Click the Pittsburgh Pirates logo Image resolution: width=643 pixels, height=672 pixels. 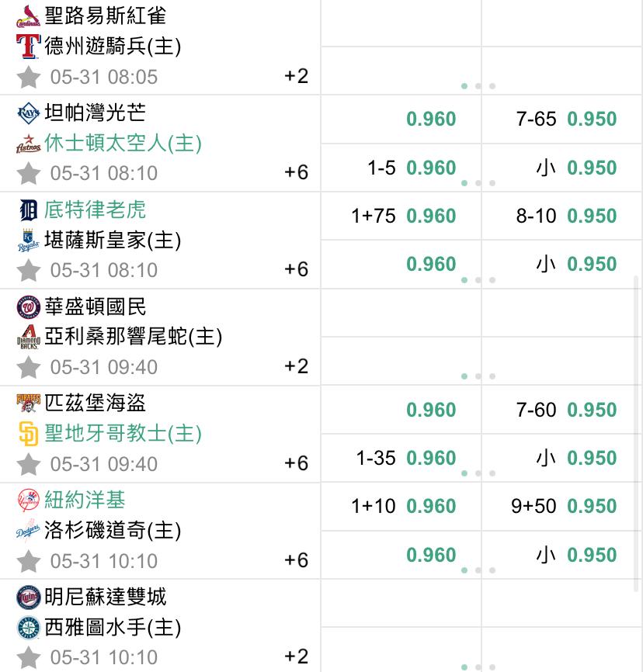point(28,404)
